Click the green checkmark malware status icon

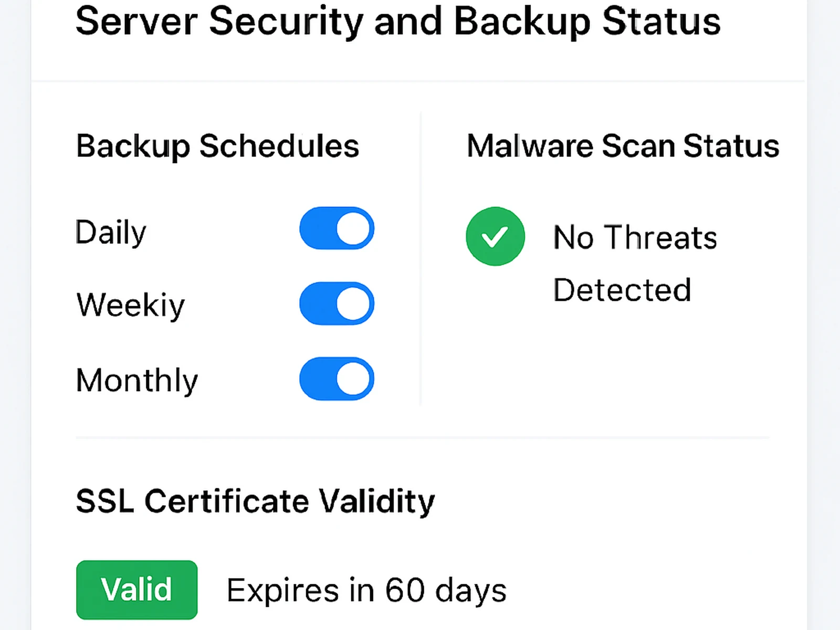(495, 236)
